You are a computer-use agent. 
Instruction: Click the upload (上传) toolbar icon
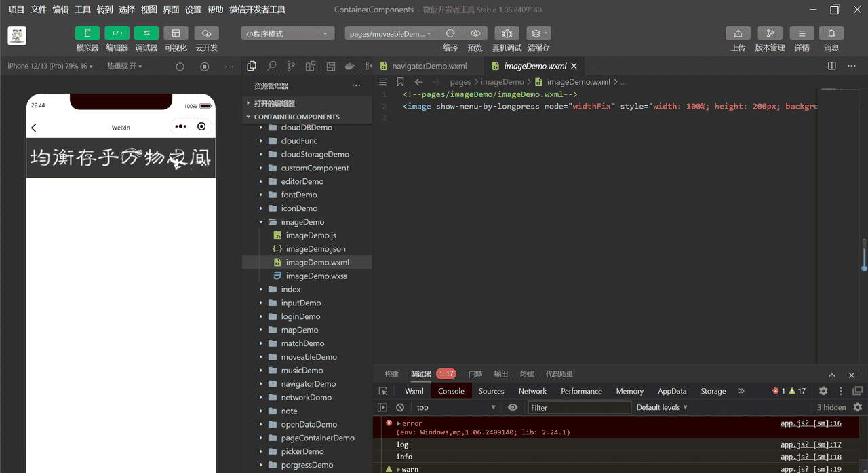pyautogui.click(x=738, y=33)
